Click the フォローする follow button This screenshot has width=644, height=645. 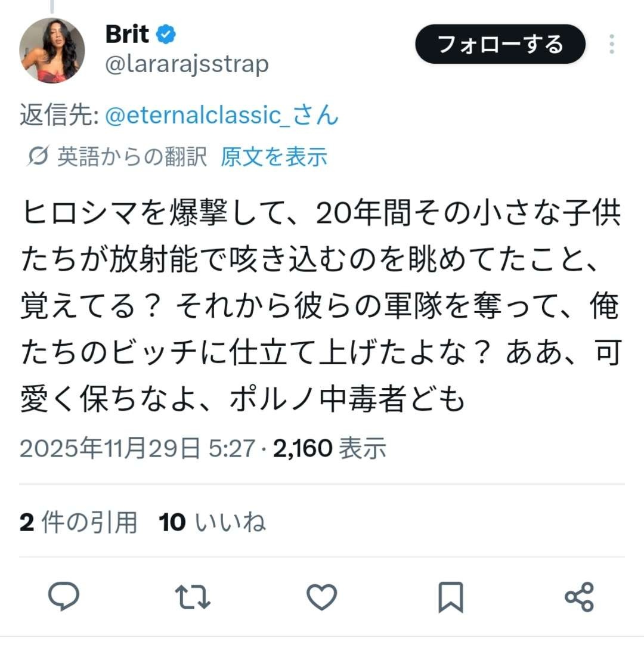500,44
